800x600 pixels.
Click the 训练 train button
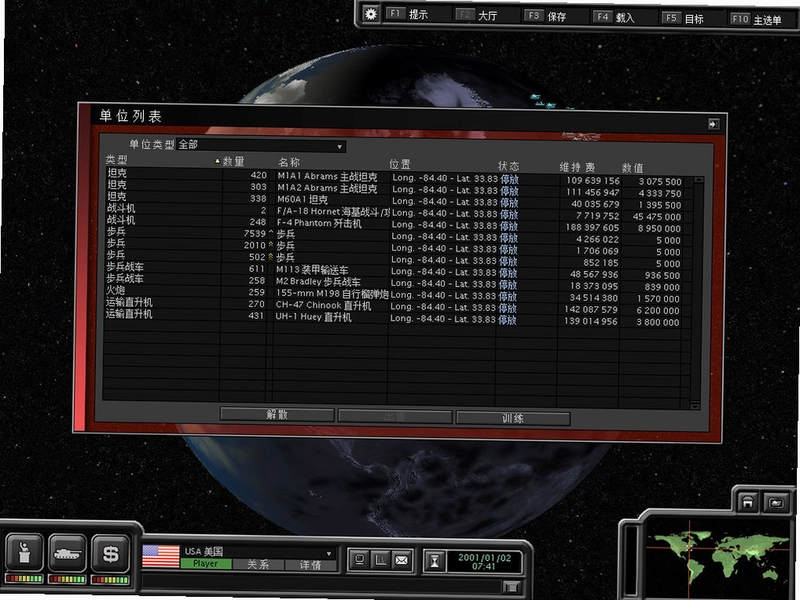click(513, 418)
